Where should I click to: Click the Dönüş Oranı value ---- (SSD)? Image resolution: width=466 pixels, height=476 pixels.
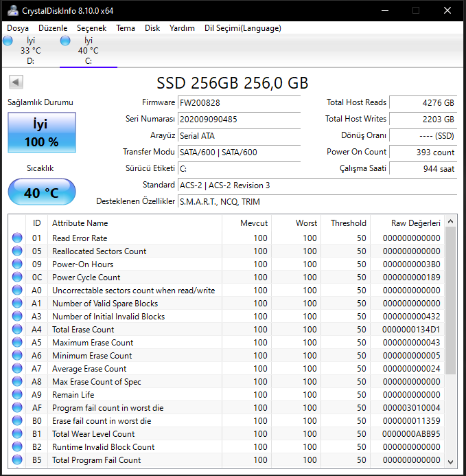pos(423,135)
